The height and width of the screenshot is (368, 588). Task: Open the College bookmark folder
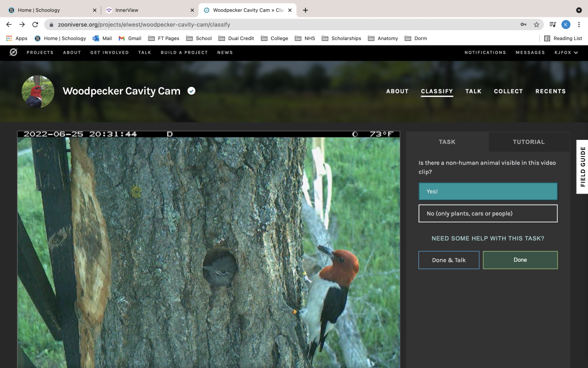(x=274, y=38)
